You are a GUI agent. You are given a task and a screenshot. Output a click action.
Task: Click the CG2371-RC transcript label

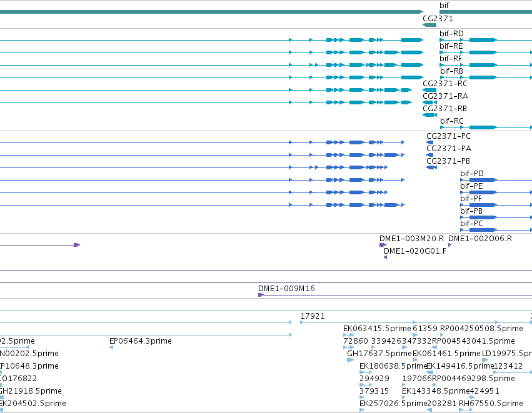[445, 84]
